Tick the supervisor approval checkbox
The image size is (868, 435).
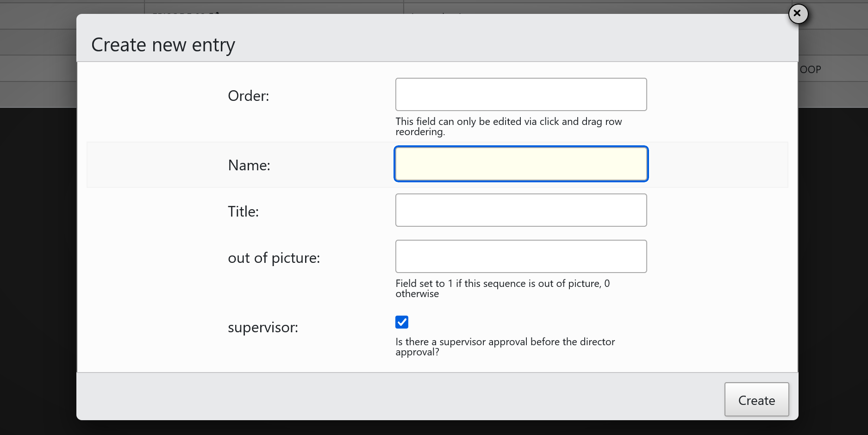pos(402,322)
